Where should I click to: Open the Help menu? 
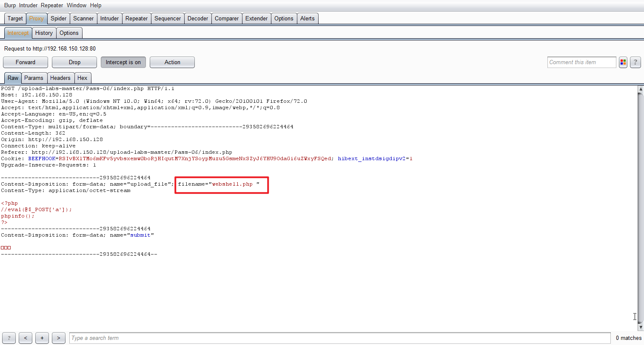click(x=96, y=5)
